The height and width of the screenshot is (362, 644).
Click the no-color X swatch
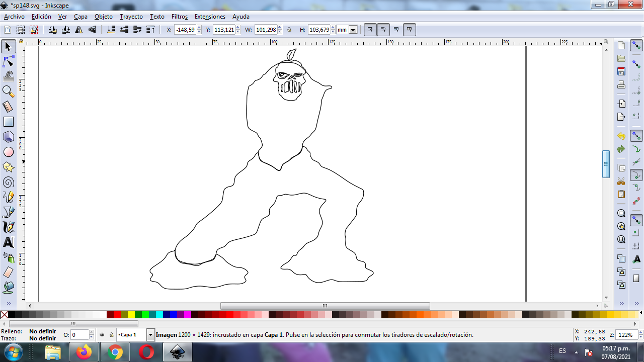[x=4, y=315]
